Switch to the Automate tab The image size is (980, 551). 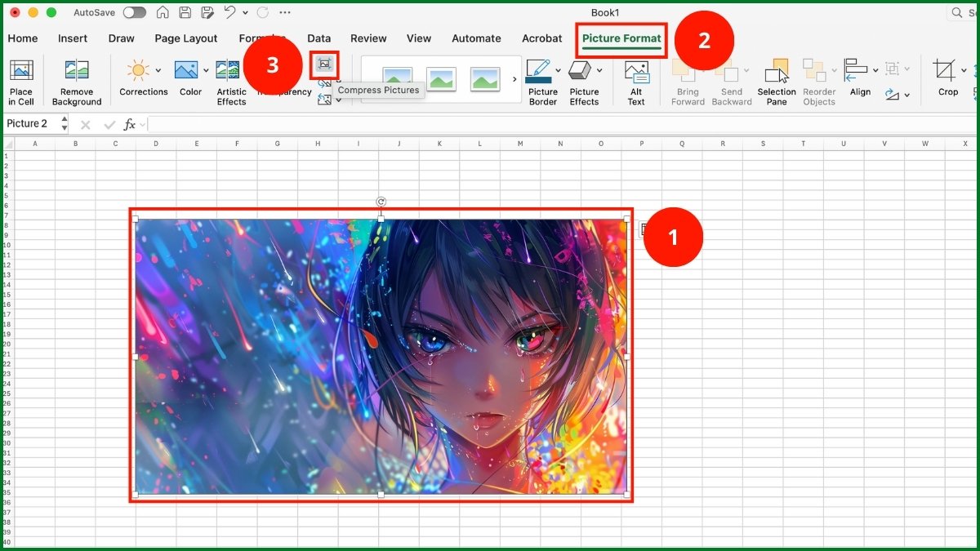point(476,38)
